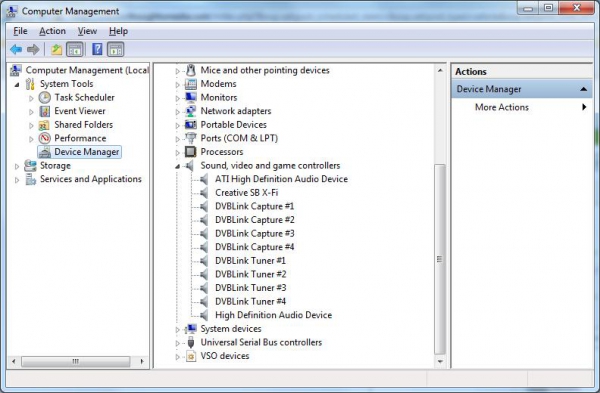
Task: Click console tree scroll right arrow
Action: pyautogui.click(x=142, y=361)
